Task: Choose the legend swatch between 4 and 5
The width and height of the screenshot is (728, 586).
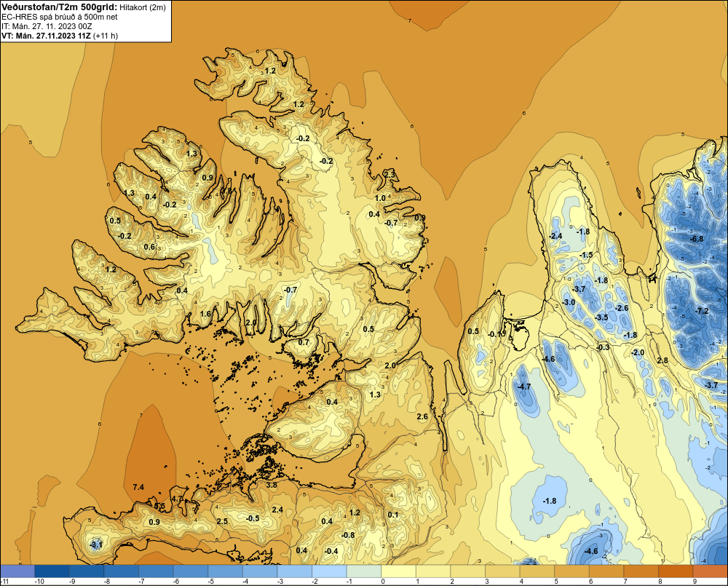Action: (537, 571)
